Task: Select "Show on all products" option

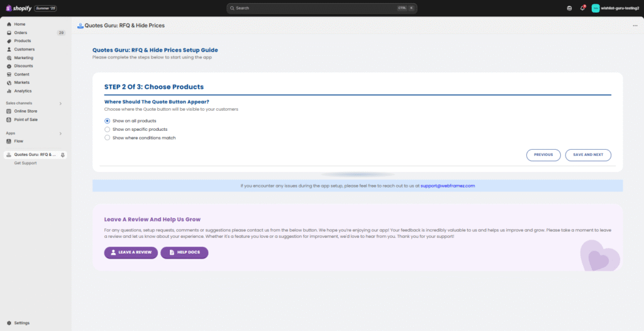Action: point(108,120)
